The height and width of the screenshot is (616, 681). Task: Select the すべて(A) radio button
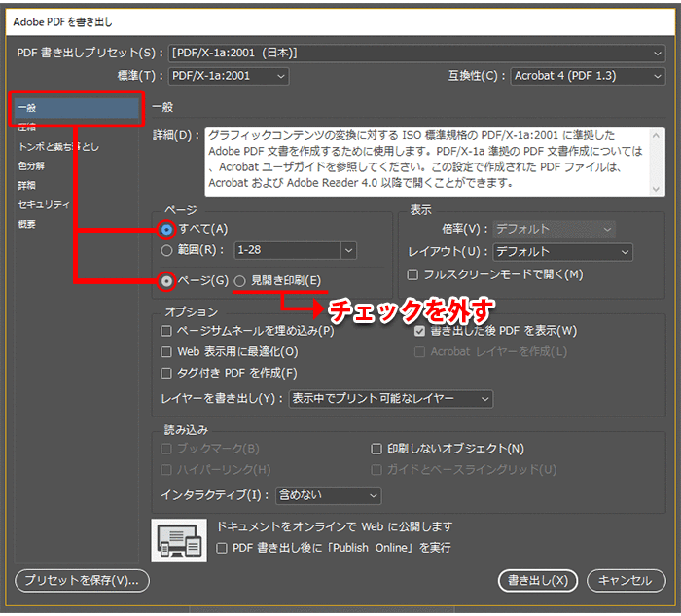coord(166,229)
